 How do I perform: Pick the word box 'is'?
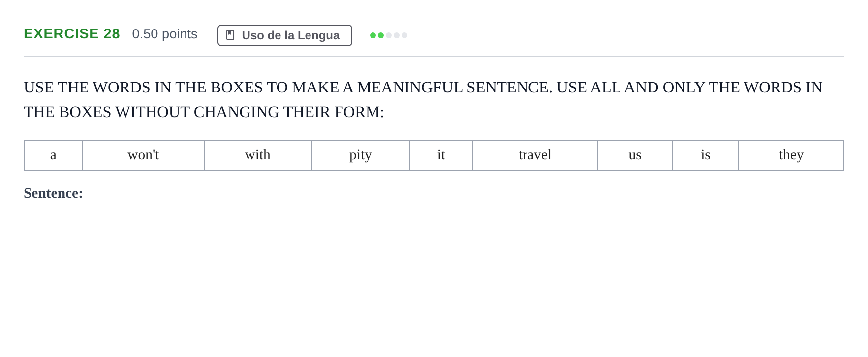pyautogui.click(x=706, y=155)
